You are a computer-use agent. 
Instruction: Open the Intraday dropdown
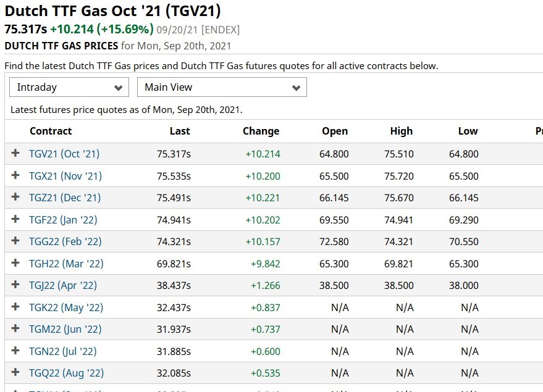pos(69,87)
